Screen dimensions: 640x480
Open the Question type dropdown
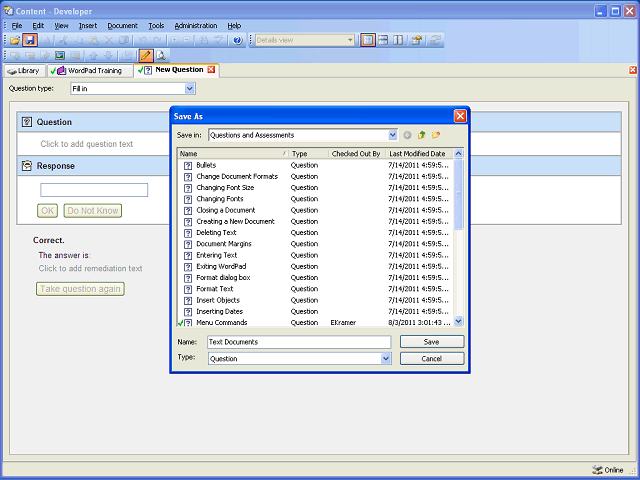coord(189,89)
